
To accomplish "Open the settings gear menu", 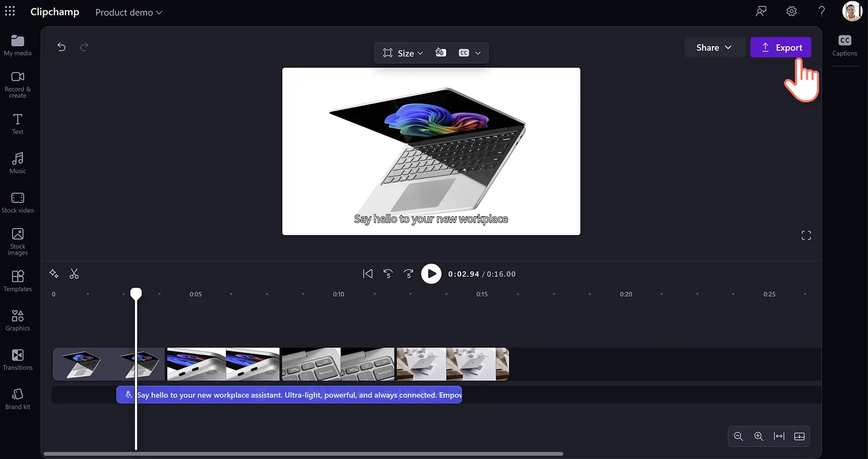I will pyautogui.click(x=791, y=11).
